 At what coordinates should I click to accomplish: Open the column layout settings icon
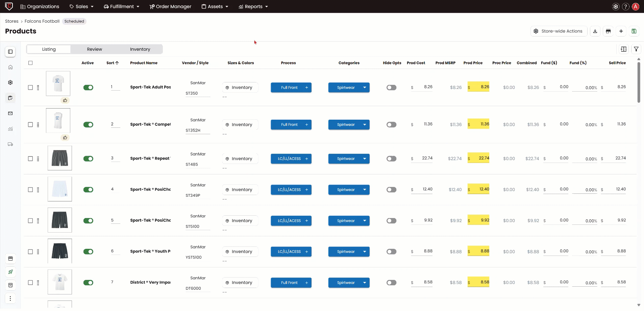(624, 49)
